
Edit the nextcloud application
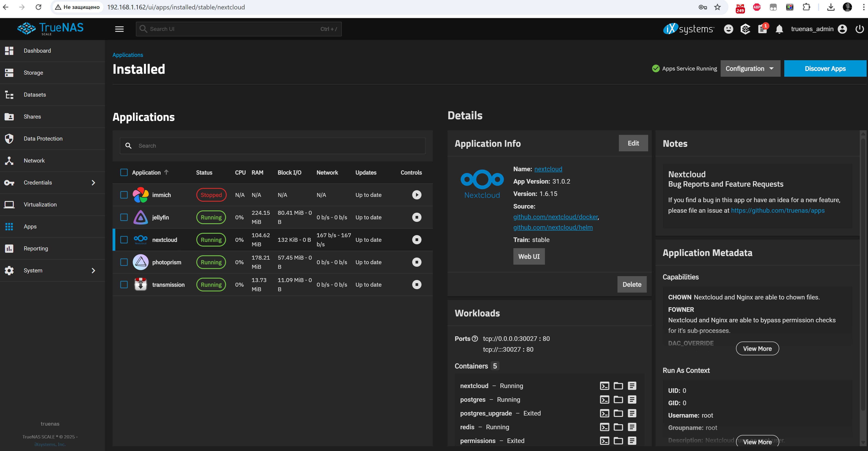633,143
